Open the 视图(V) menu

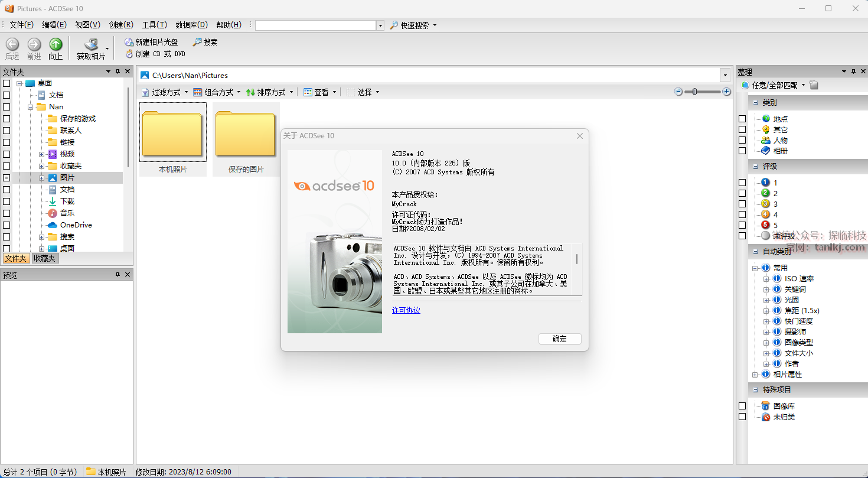click(x=87, y=25)
